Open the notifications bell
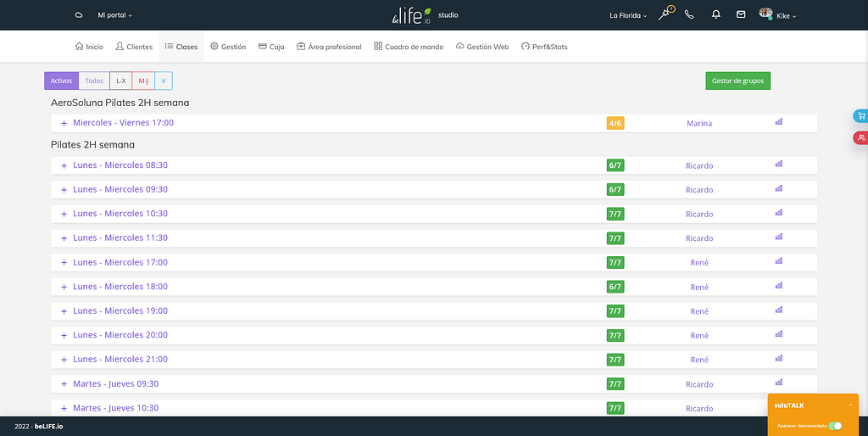Viewport: 868px width, 436px height. click(715, 14)
